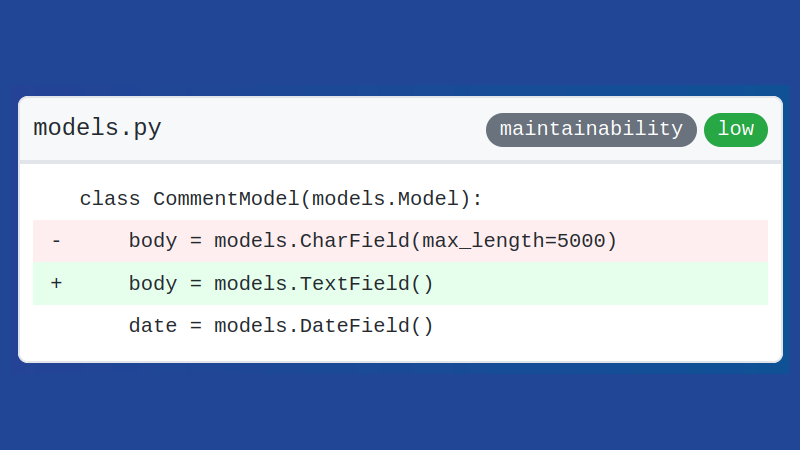Click the models.py file name
Viewport: 800px width, 450px height.
pyautogui.click(x=97, y=128)
